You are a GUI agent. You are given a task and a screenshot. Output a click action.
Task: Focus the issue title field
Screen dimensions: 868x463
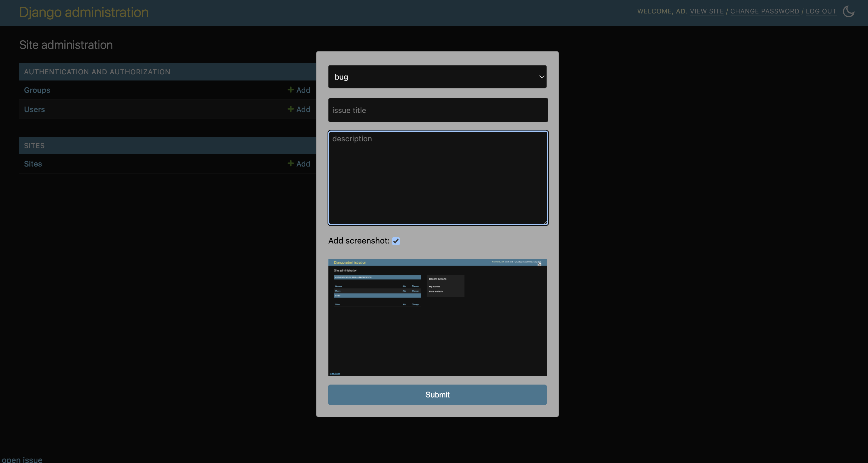click(438, 110)
